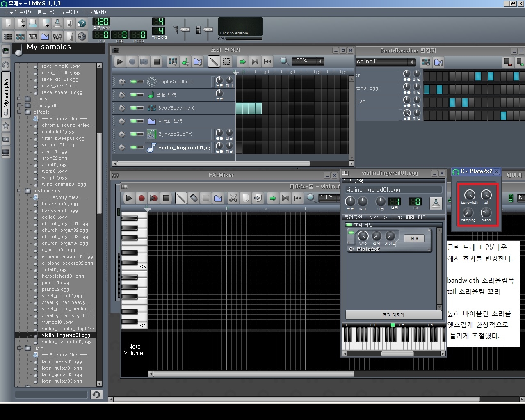Toggle auto-scroll green arrow in Piano Roll
The height and width of the screenshot is (420, 525).
coord(273,199)
